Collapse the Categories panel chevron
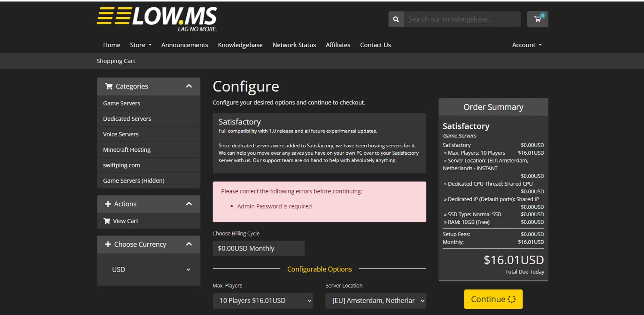The width and height of the screenshot is (644, 315). pyautogui.click(x=189, y=86)
